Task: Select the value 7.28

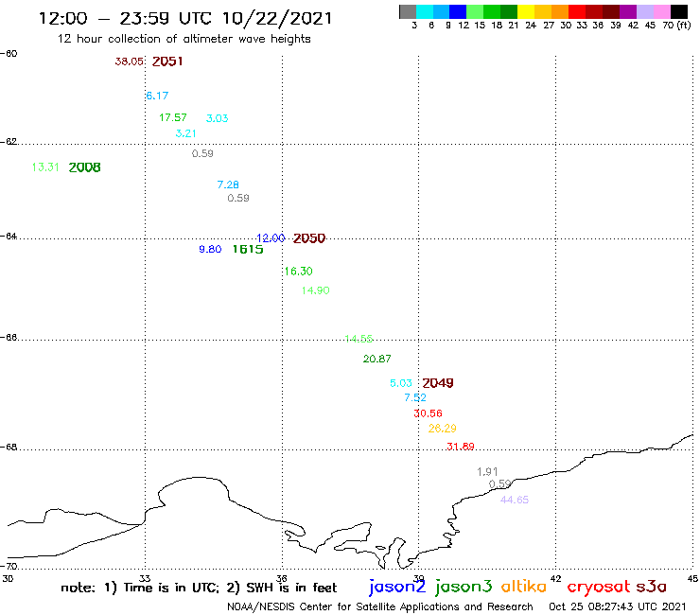Action: tap(228, 184)
